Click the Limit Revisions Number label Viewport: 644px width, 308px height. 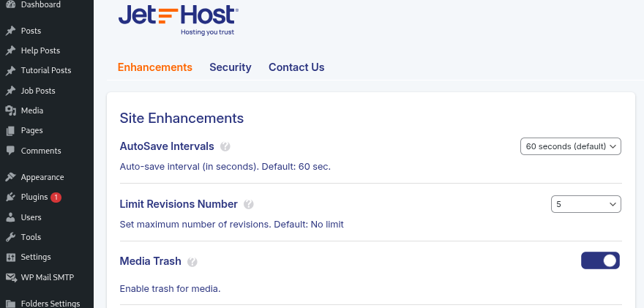tap(179, 204)
